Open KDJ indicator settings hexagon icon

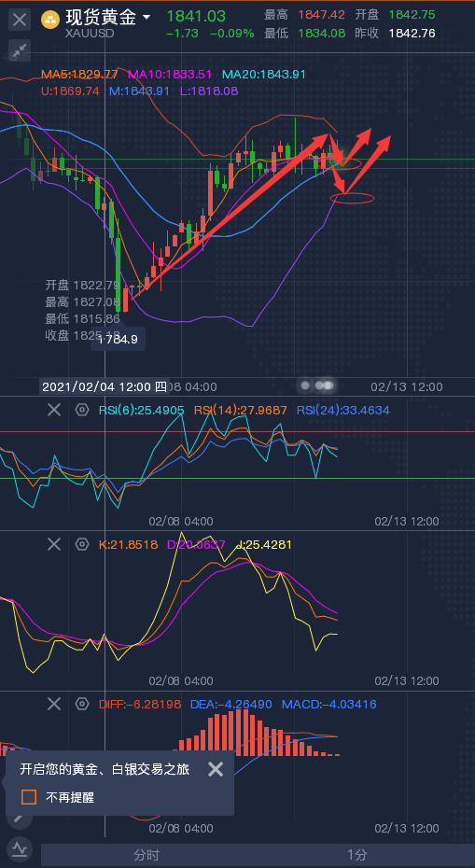coord(82,544)
